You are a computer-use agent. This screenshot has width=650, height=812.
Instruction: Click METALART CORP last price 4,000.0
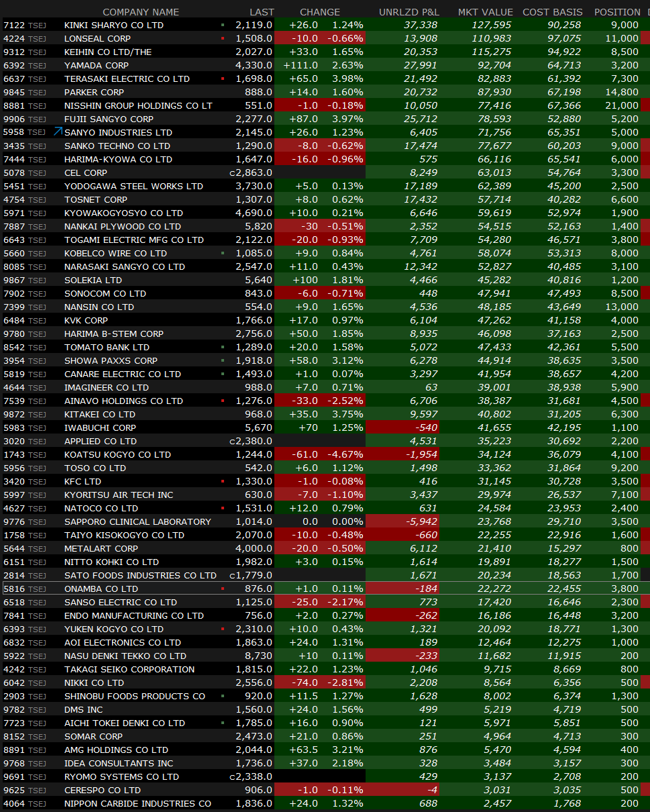[x=254, y=548]
